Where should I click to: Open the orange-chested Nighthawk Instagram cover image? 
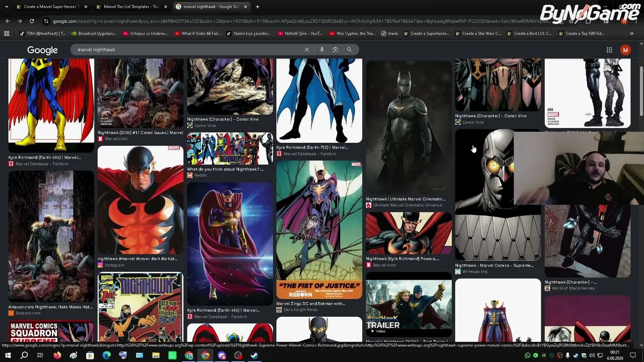pyautogui.click(x=140, y=200)
